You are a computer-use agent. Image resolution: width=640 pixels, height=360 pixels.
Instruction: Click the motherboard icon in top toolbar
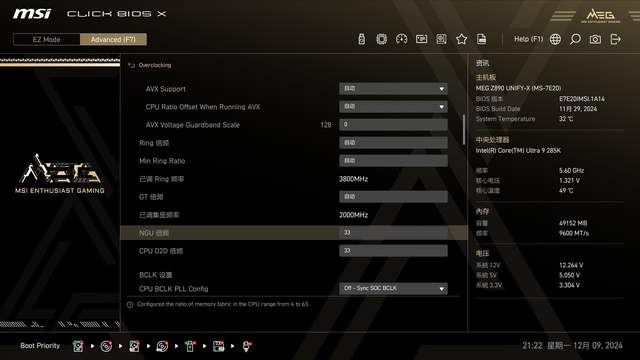(441, 39)
